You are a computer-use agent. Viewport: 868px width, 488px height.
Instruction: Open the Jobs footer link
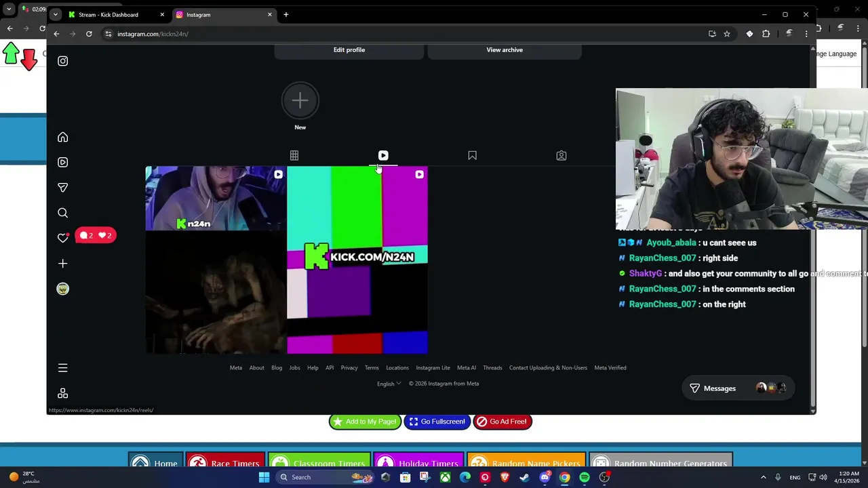point(295,368)
